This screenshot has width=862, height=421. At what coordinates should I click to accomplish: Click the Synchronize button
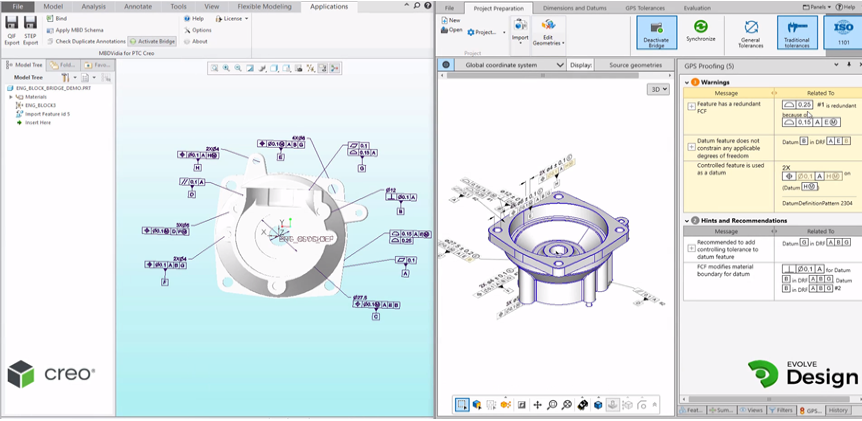700,31
